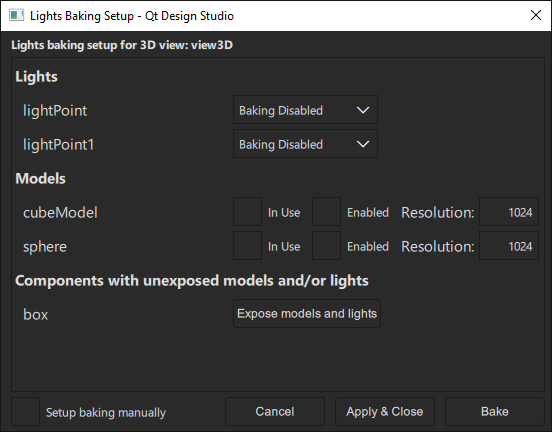Click Expose models and lights for box
Viewport: 552px width, 432px height.
pos(307,314)
